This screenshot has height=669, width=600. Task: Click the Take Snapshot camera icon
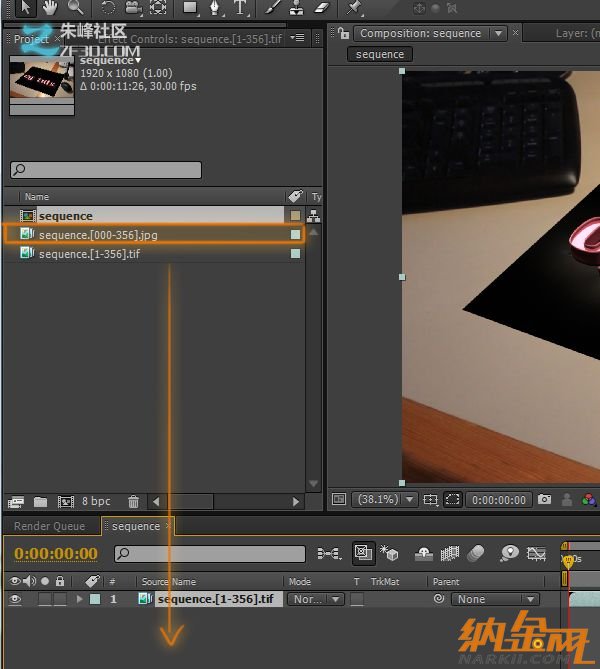point(544,499)
